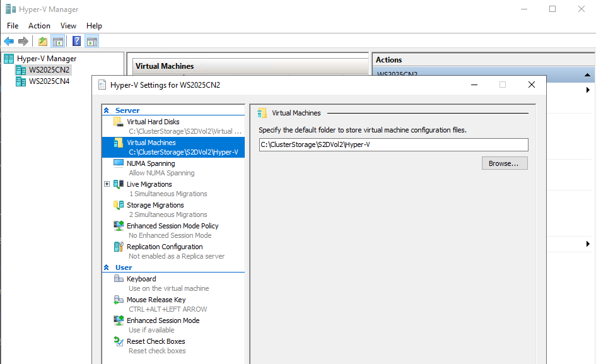Click the back navigation arrow
This screenshot has height=364, width=596.
coord(8,41)
